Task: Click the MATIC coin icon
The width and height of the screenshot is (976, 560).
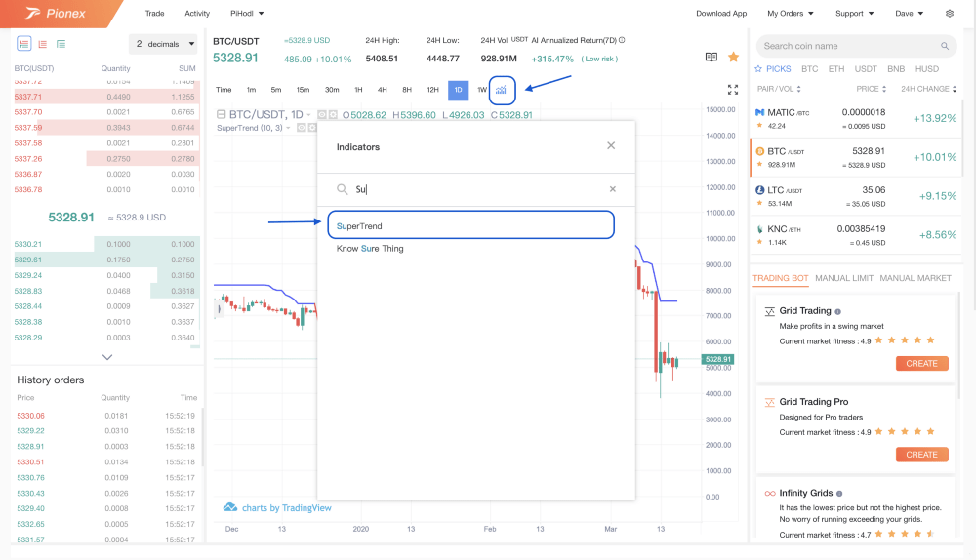Action: (759, 112)
